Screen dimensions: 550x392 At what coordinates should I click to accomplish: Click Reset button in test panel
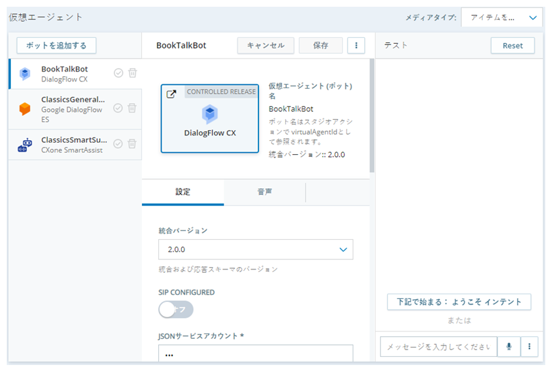point(512,46)
